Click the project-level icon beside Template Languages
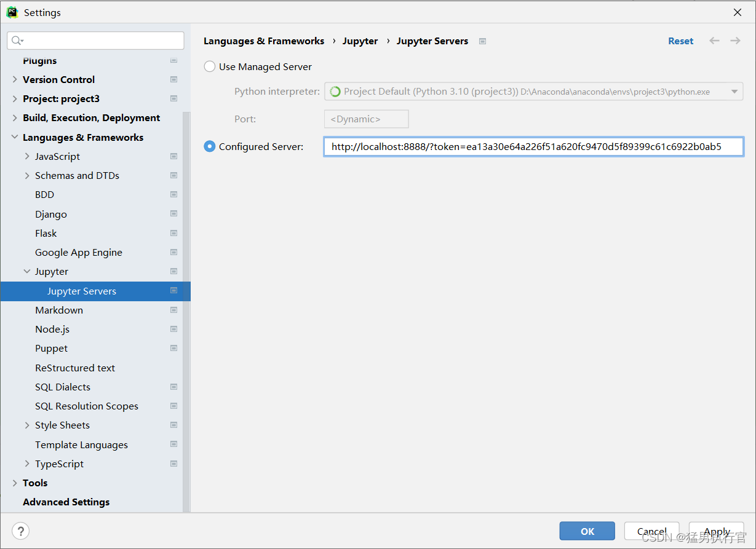Viewport: 756px width, 549px height. pos(173,444)
